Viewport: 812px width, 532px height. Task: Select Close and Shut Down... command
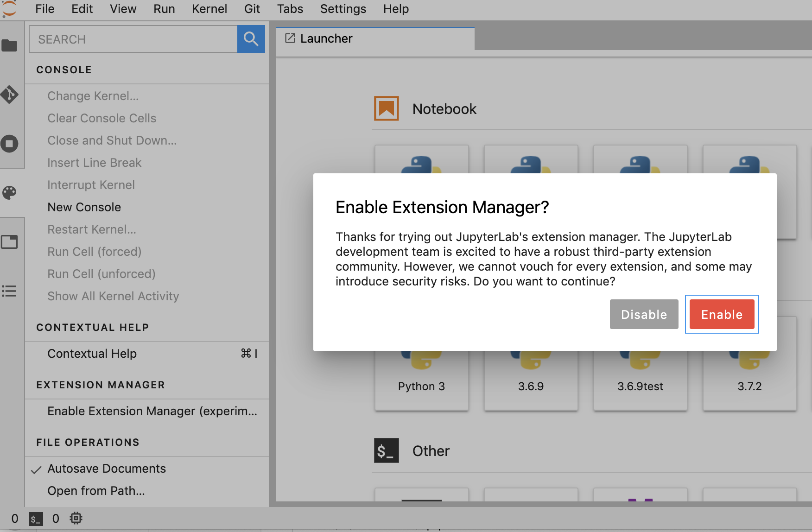click(x=146, y=140)
